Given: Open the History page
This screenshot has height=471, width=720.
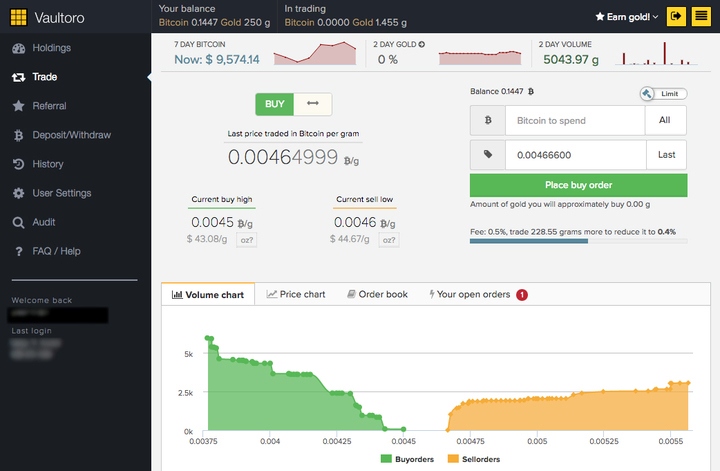Looking at the screenshot, I should [47, 164].
